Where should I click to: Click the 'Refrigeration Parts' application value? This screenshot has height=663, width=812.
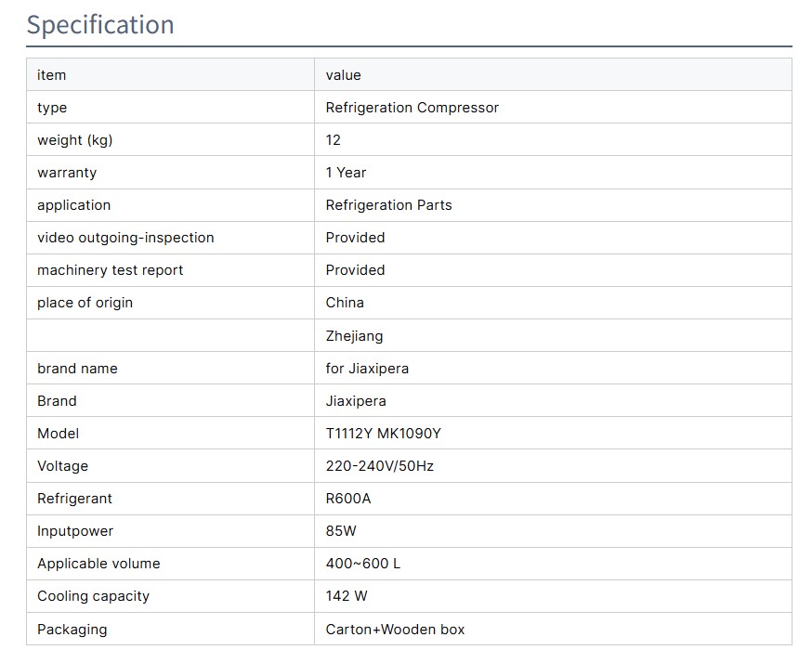388,205
